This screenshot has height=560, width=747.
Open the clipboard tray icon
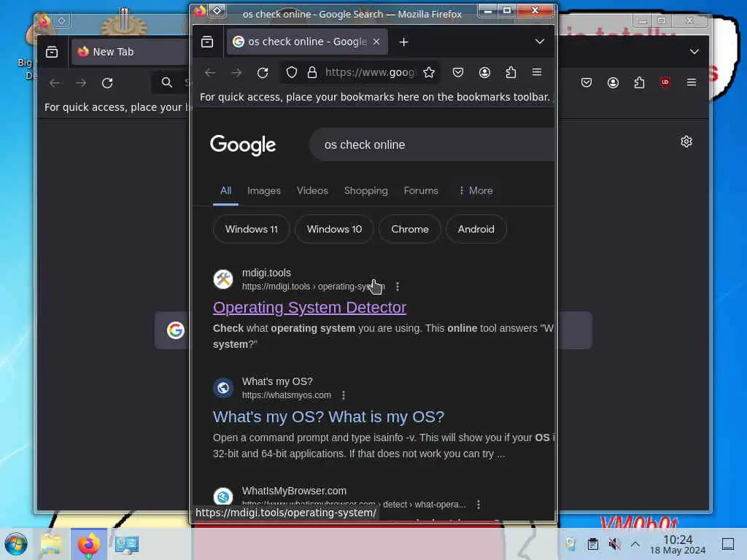pos(592,544)
